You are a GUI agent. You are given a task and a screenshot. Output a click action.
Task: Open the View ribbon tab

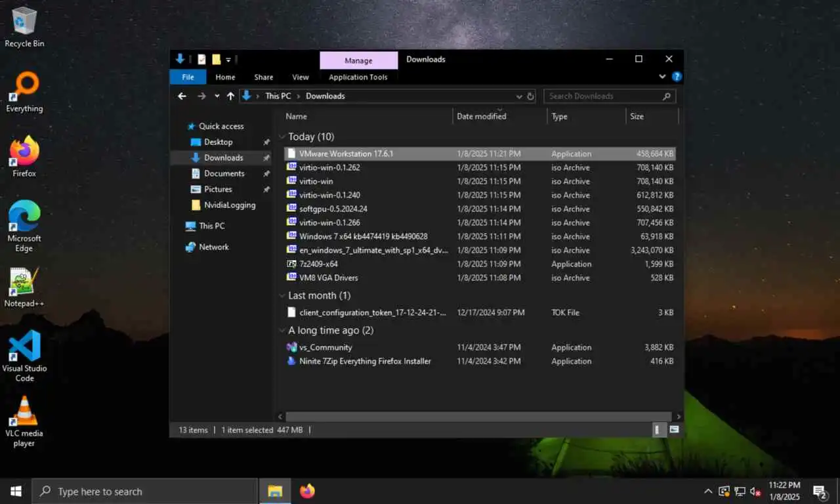[x=301, y=77]
